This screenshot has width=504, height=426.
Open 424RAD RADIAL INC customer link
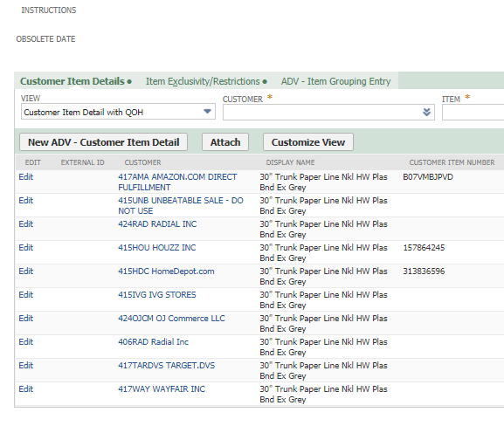tap(157, 223)
